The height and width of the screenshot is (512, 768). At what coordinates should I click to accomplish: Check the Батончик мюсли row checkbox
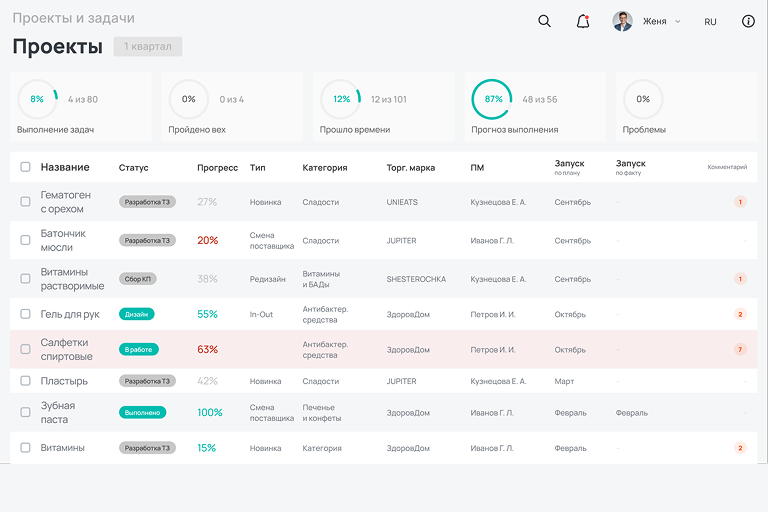click(25, 240)
